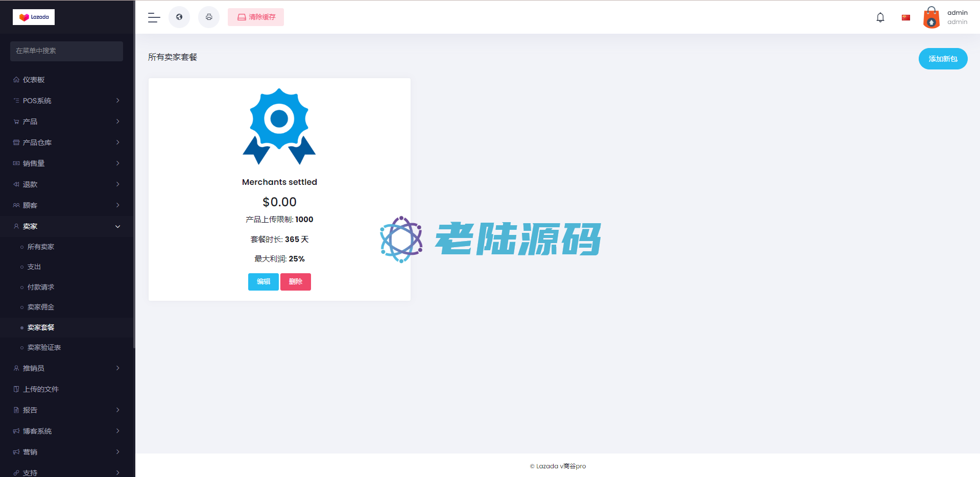Expand the POS系统 menu

click(66, 101)
